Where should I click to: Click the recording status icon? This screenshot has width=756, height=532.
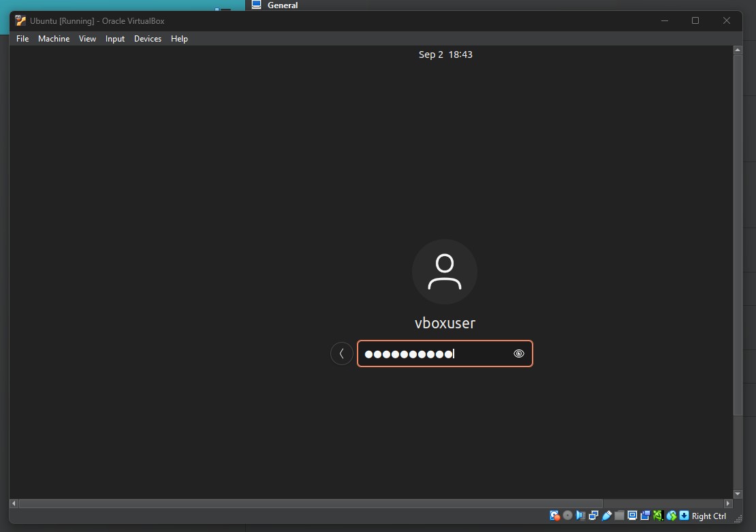click(x=645, y=516)
